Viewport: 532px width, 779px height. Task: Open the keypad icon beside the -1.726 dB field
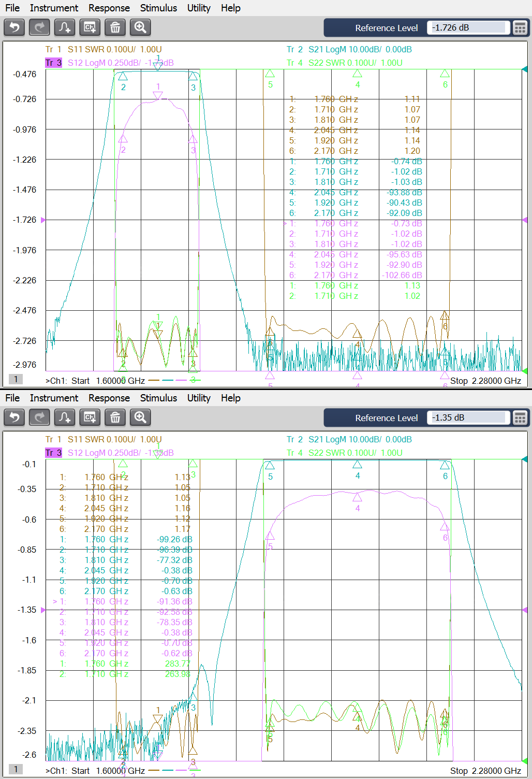[x=520, y=28]
